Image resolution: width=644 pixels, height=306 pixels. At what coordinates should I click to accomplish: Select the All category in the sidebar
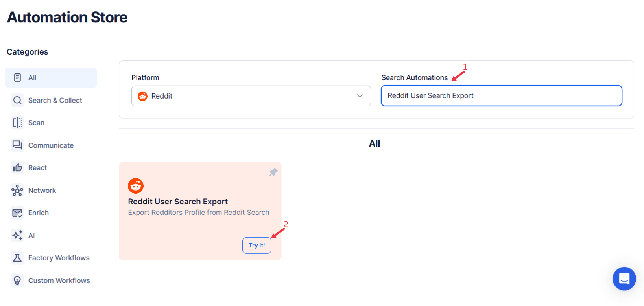point(50,77)
